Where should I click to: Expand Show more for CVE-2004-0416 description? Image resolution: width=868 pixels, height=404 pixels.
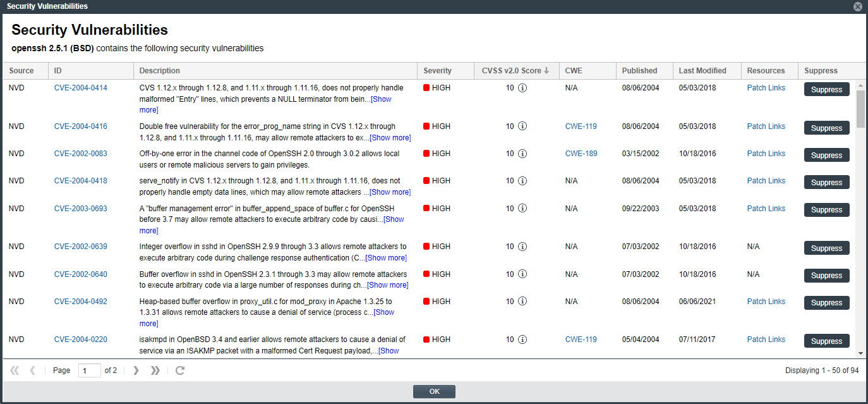click(x=390, y=138)
